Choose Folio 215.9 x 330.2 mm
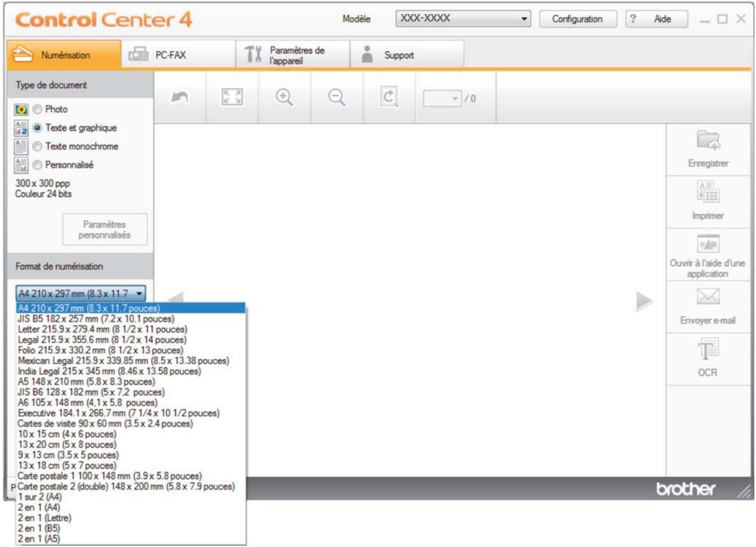 (130, 350)
